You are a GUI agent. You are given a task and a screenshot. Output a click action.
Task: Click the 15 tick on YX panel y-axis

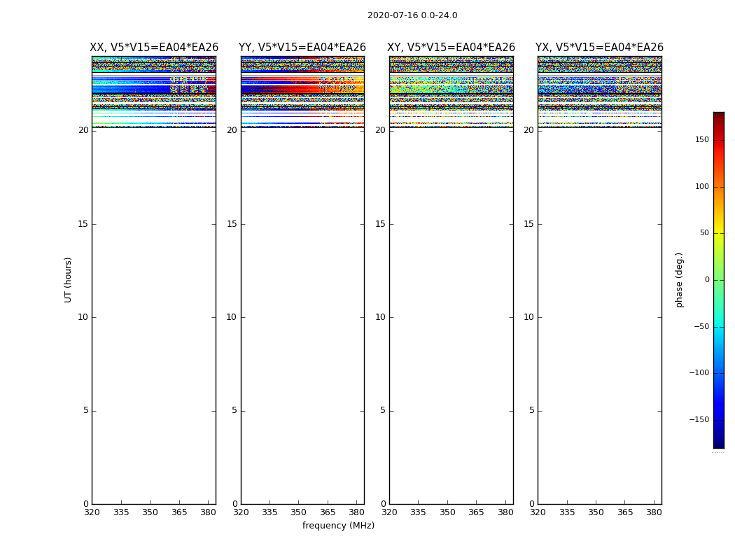click(528, 224)
